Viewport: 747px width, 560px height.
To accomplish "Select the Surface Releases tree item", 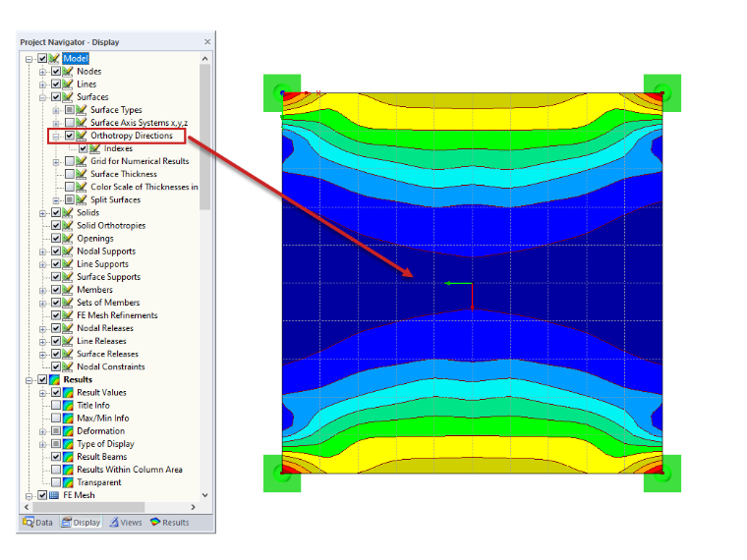I will [x=108, y=355].
